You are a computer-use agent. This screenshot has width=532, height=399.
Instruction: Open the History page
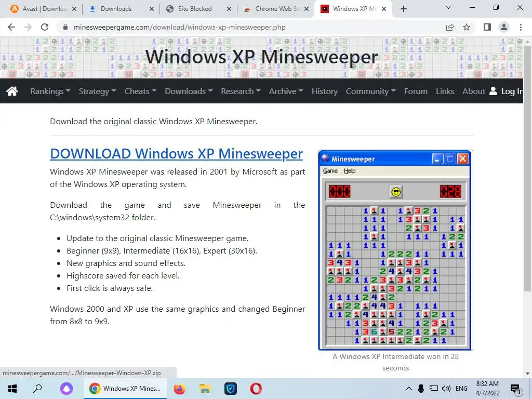(x=325, y=91)
